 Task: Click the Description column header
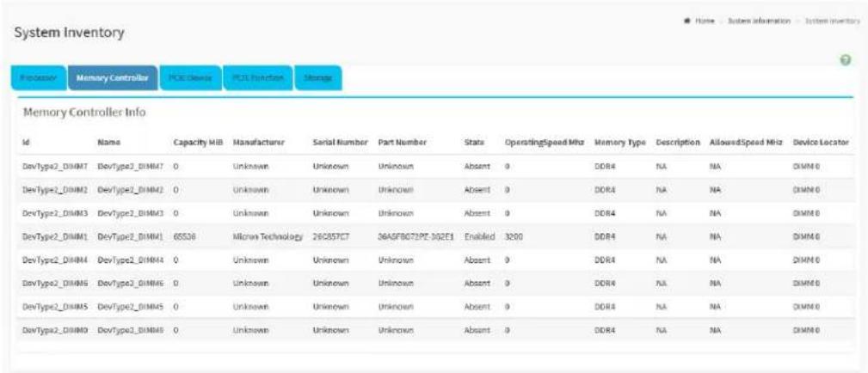[678, 142]
